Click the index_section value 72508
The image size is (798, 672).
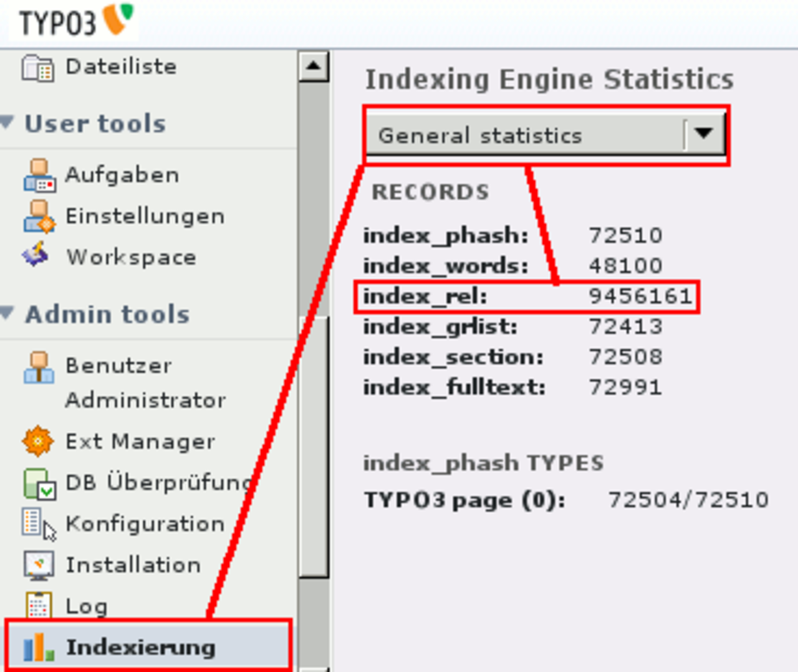(625, 357)
